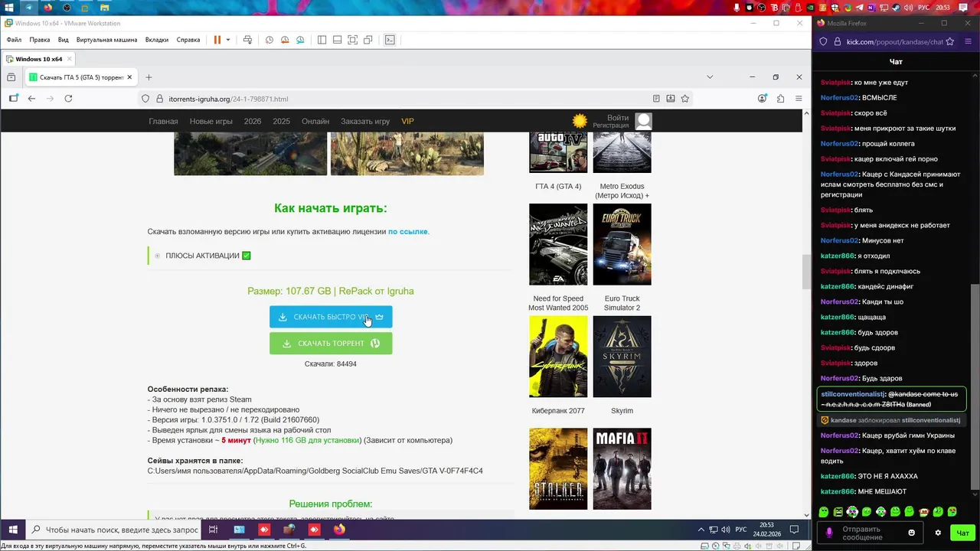Show guest hidden tray icons chevron

click(x=701, y=530)
